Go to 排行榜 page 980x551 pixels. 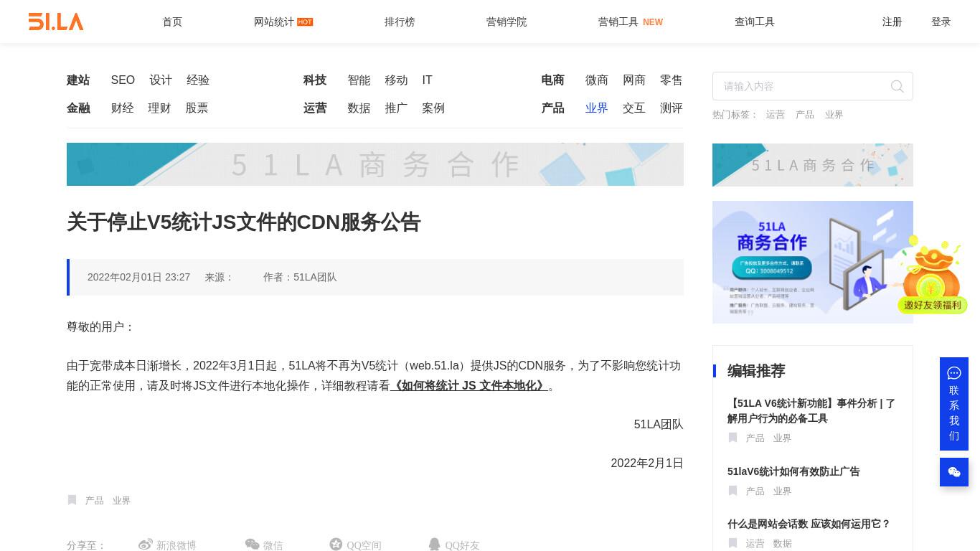point(400,22)
